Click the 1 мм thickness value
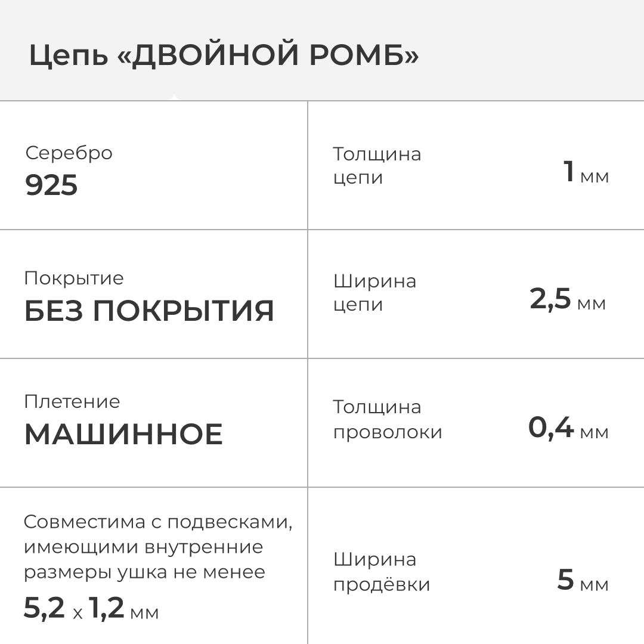This screenshot has width=644, height=644. tap(586, 172)
